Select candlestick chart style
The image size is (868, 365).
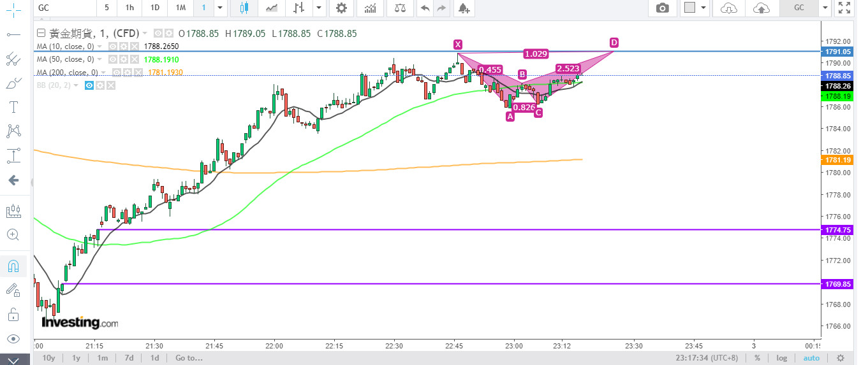[244, 8]
